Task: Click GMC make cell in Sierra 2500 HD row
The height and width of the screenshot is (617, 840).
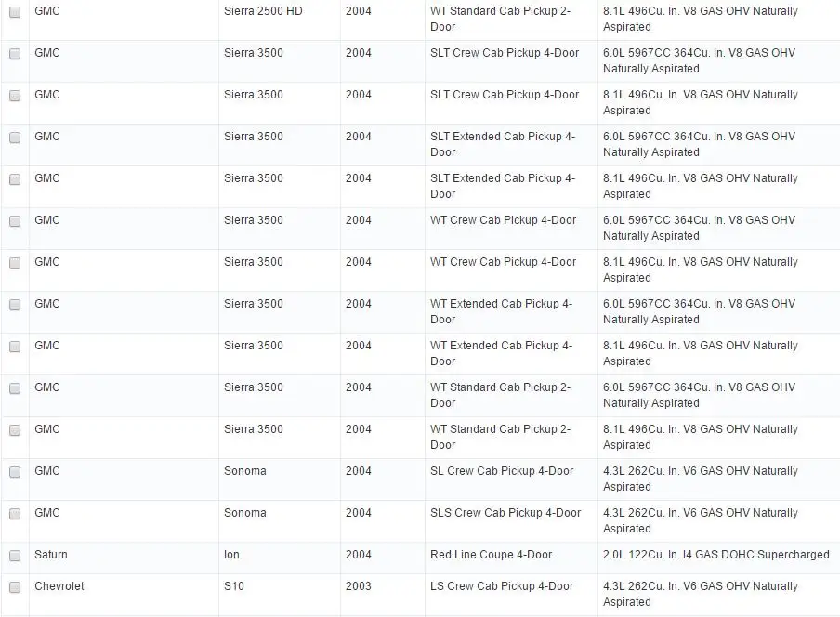Action: [124, 20]
